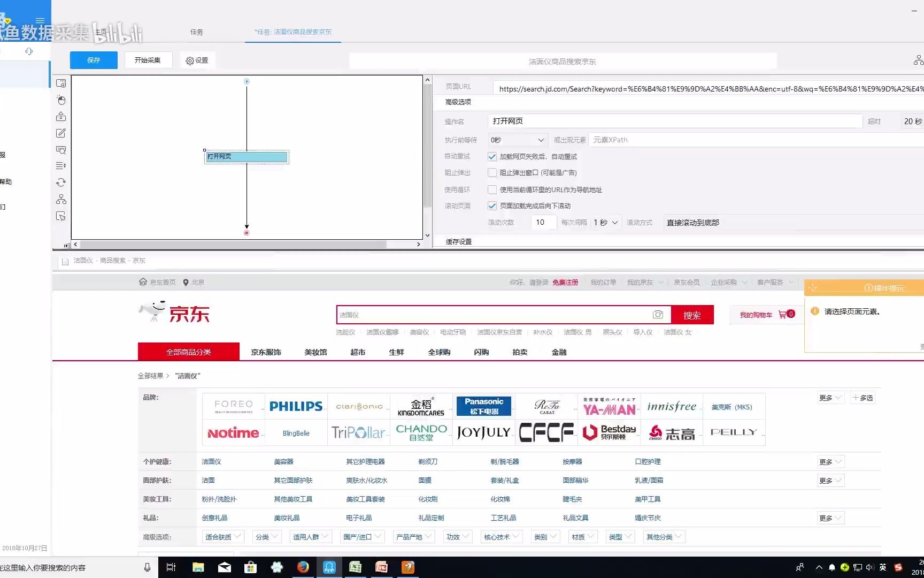Select the dropdown list switch tool icon

(61, 166)
